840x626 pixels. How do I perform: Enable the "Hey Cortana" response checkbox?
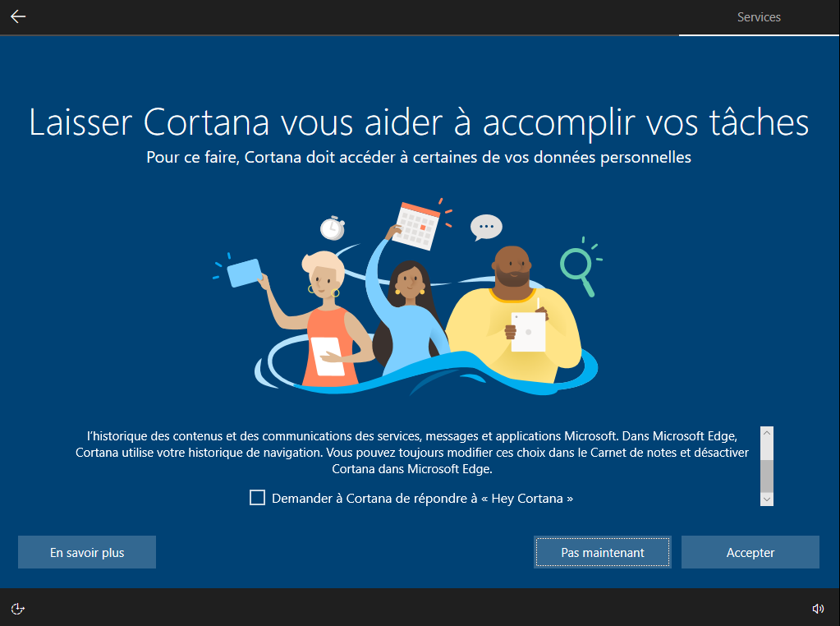pyautogui.click(x=257, y=498)
